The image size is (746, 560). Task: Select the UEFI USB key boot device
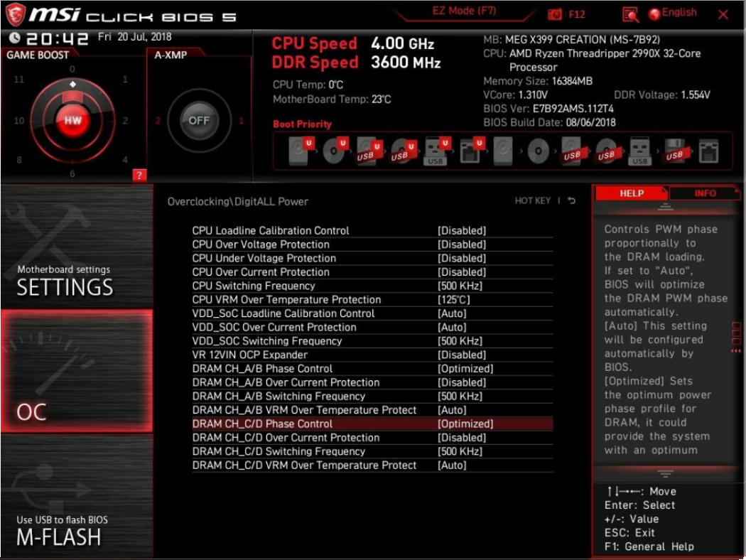(437, 151)
